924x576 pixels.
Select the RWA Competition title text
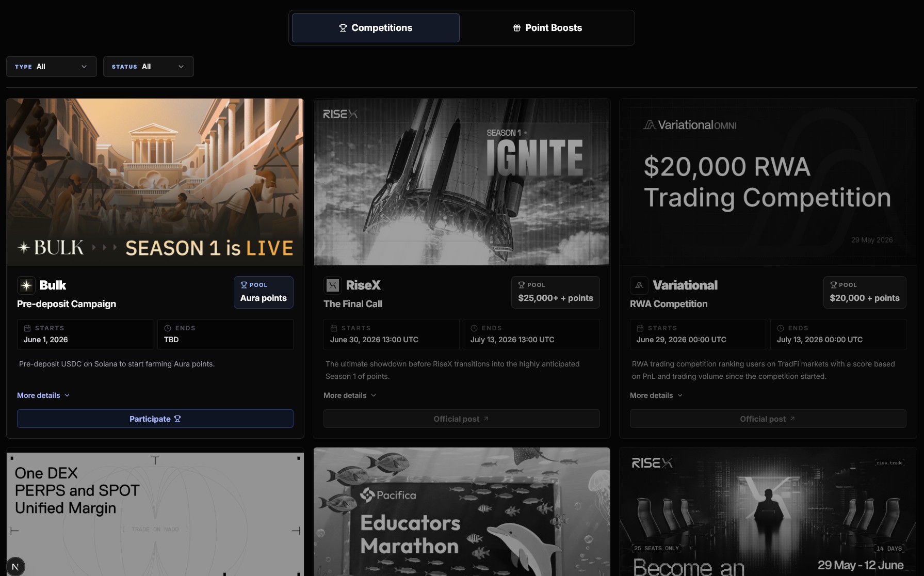(x=669, y=304)
